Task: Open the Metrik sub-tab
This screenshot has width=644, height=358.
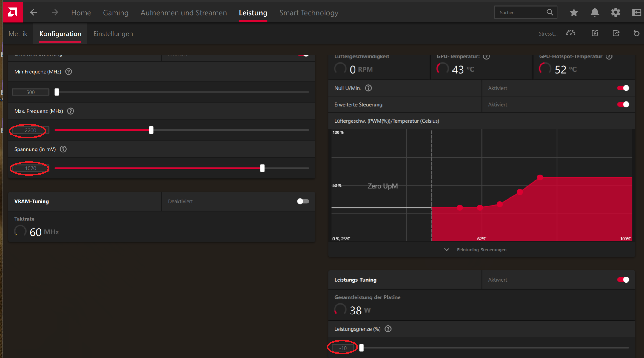Action: tap(18, 34)
